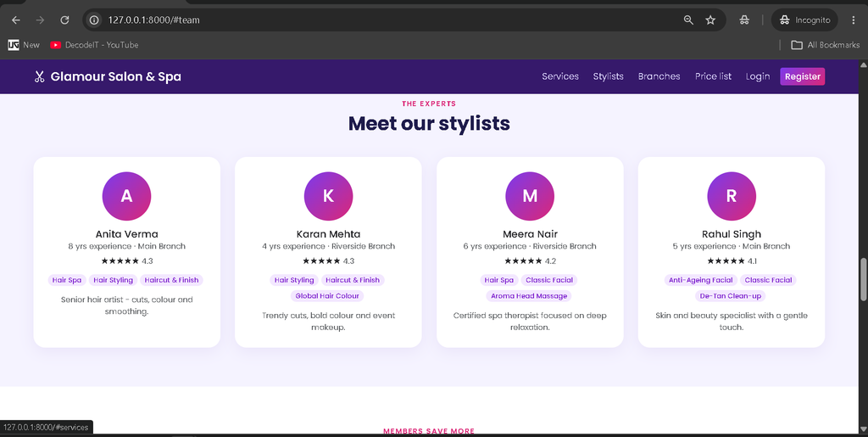The image size is (868, 437).
Task: Click Anita's bio 'Senior hair artist' text
Action: (127, 305)
